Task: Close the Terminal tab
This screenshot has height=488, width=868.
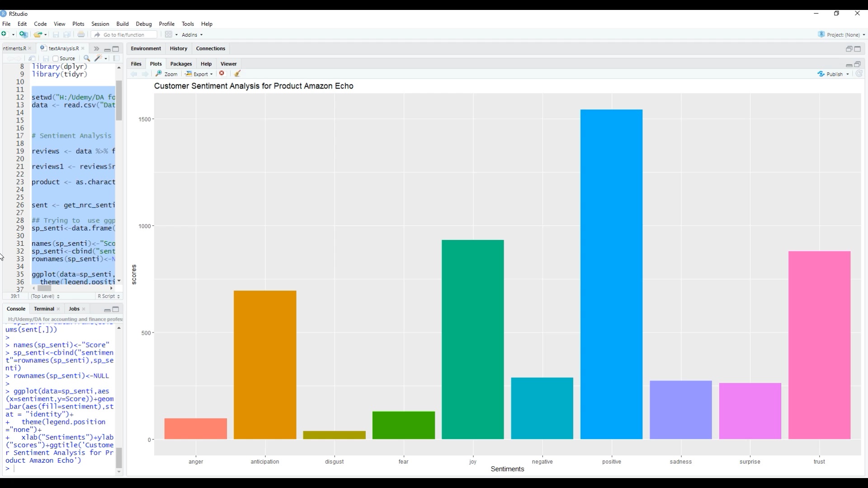Action: point(58,309)
